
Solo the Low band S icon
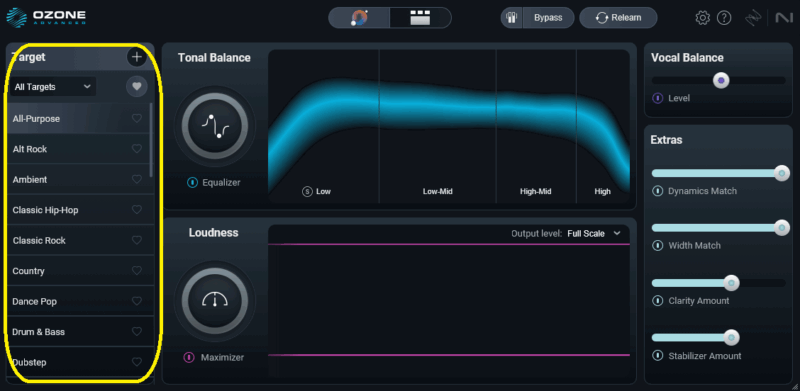(x=307, y=191)
